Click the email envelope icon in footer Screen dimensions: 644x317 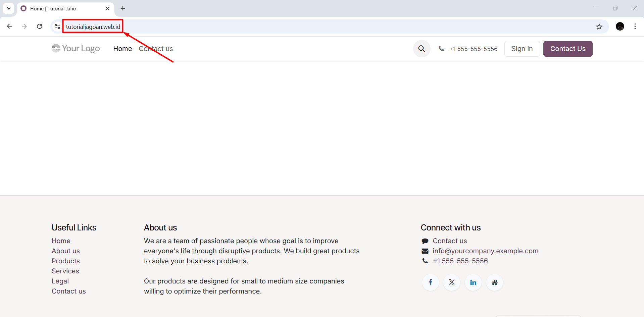(425, 251)
